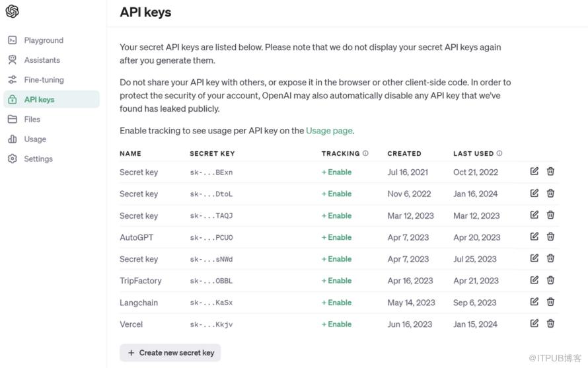
Task: Navigate to Files in the sidebar
Action: pos(32,120)
